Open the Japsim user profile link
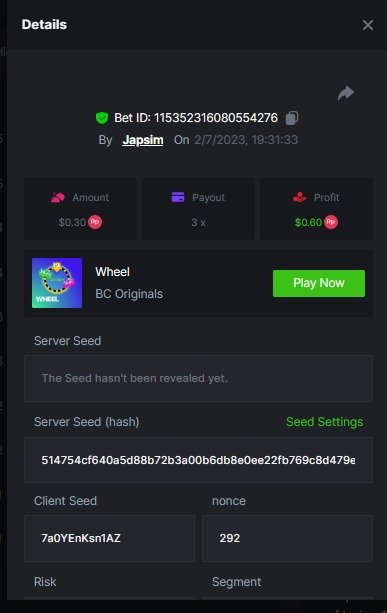 click(x=143, y=140)
